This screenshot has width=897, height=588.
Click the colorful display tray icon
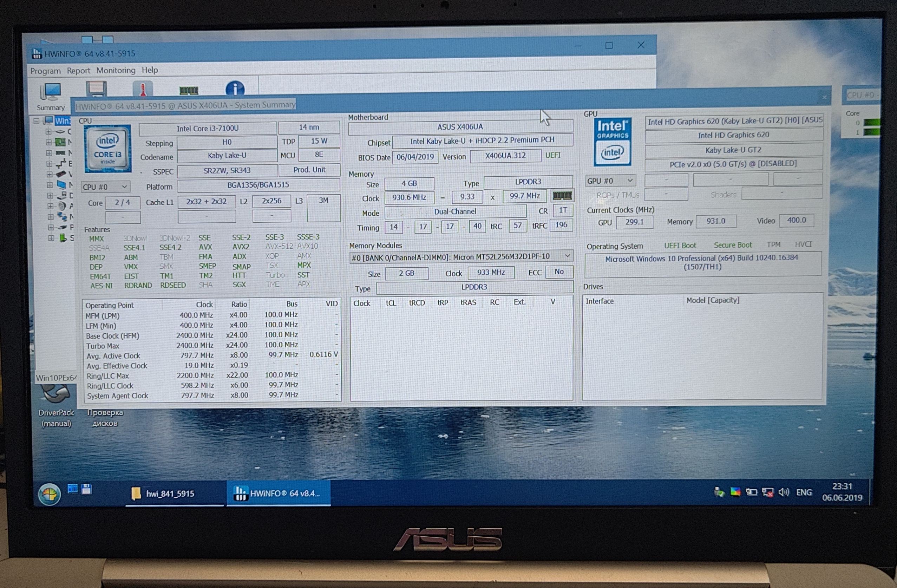click(735, 492)
